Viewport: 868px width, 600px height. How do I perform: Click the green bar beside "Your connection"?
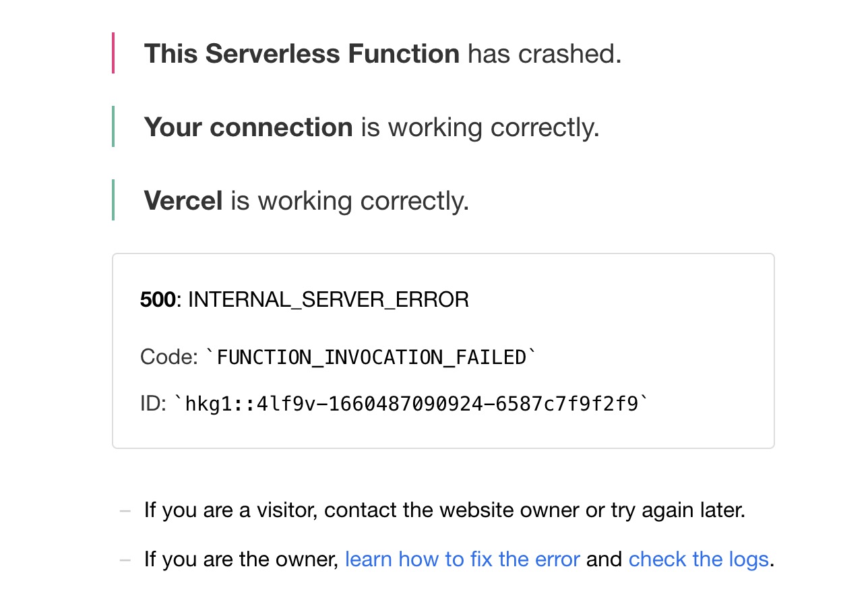click(x=113, y=127)
